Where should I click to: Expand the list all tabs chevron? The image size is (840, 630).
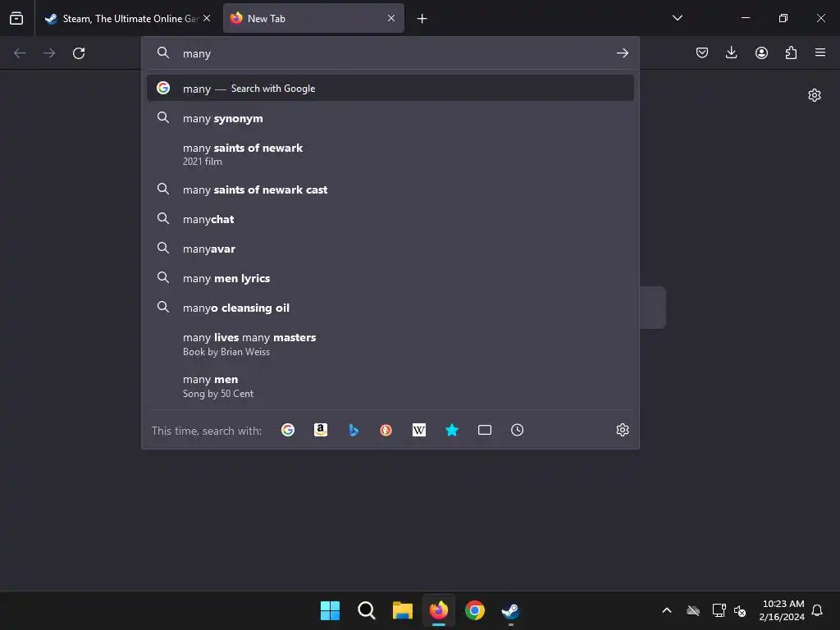677,18
